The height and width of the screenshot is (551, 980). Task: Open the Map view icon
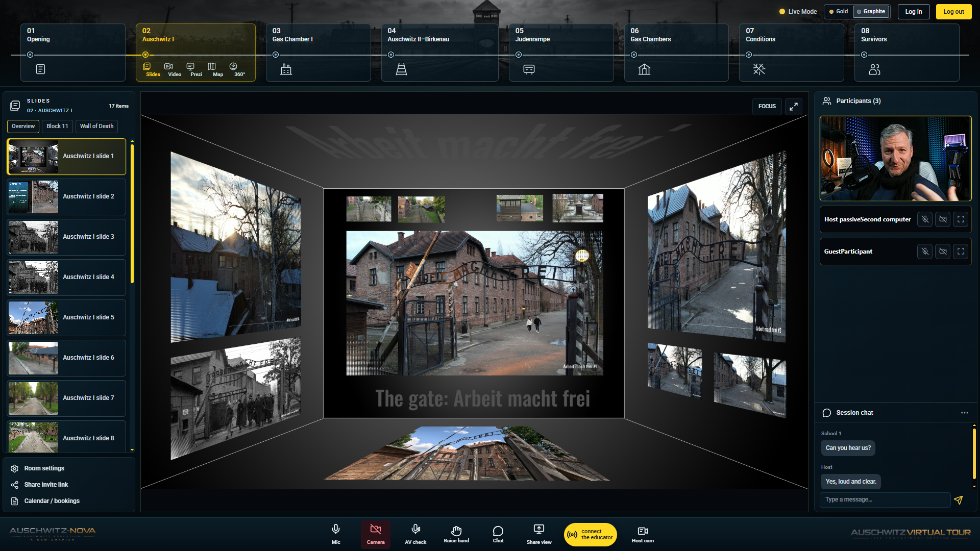coord(218,70)
